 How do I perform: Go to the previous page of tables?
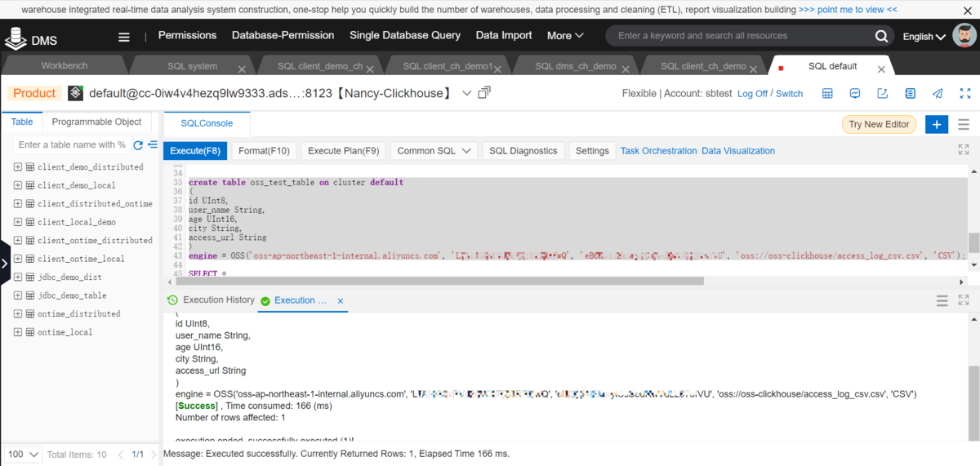pyautogui.click(x=121, y=455)
